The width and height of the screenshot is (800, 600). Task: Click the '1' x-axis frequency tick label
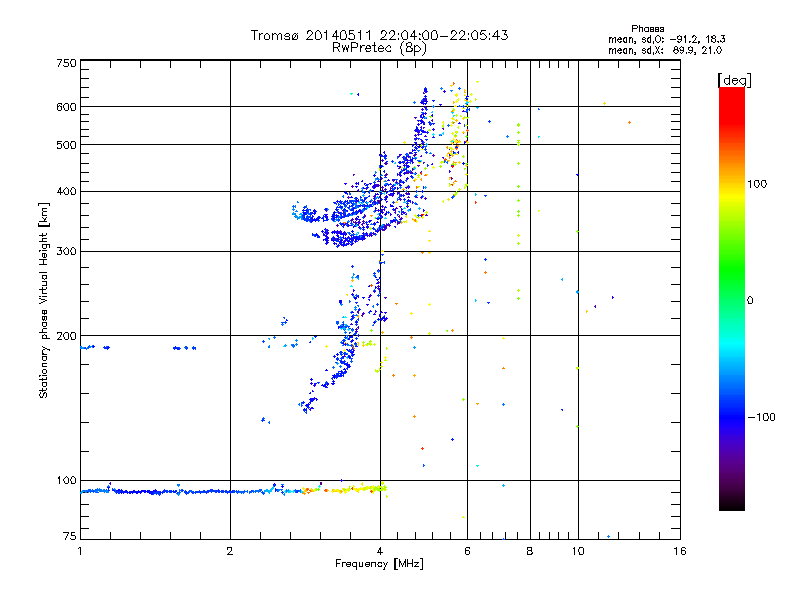[x=80, y=551]
